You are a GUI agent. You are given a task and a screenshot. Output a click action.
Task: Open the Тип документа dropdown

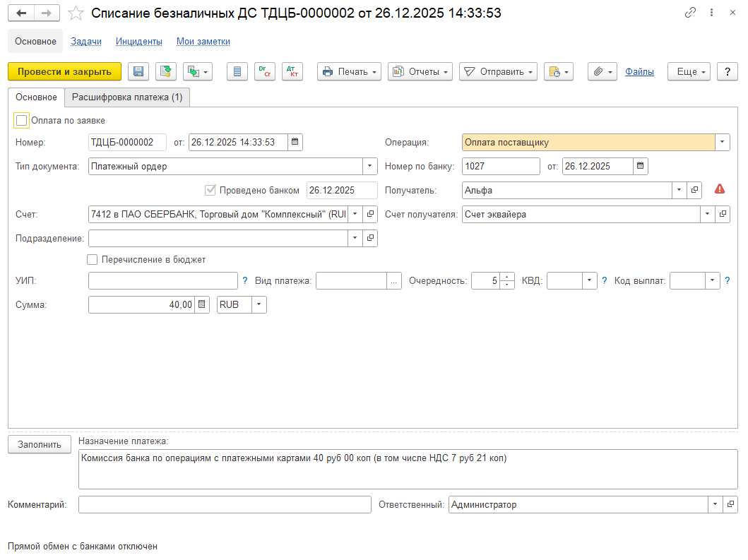370,167
